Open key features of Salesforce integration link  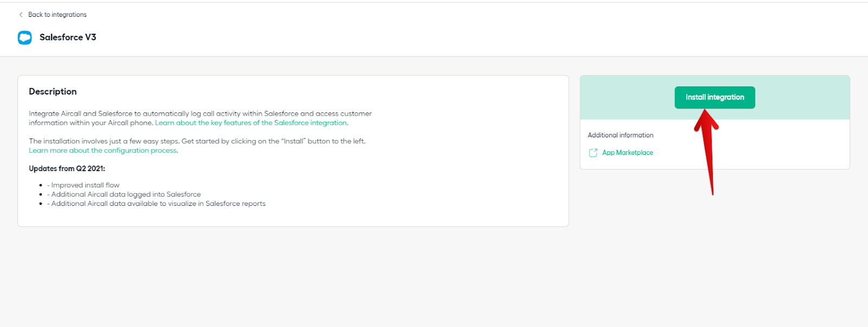pos(251,123)
